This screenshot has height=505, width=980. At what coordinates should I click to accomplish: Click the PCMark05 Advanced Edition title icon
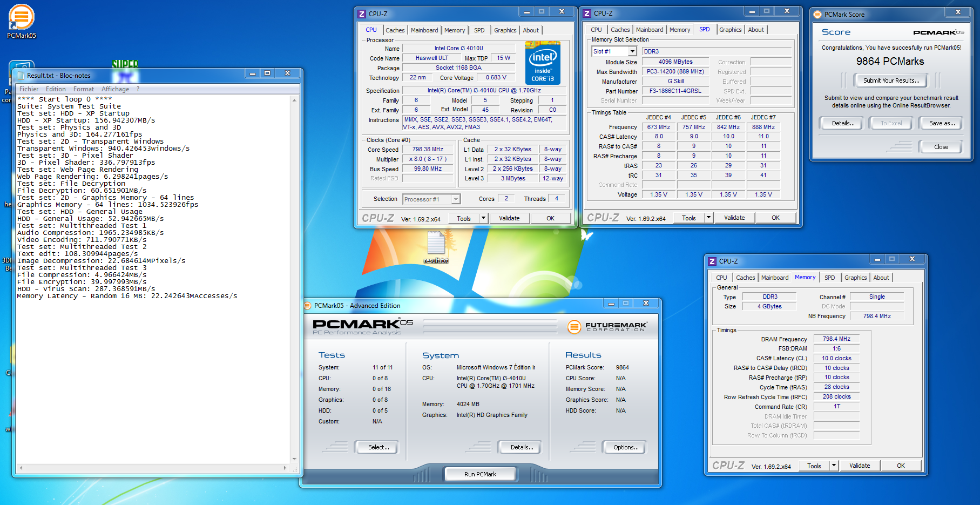[x=308, y=306]
